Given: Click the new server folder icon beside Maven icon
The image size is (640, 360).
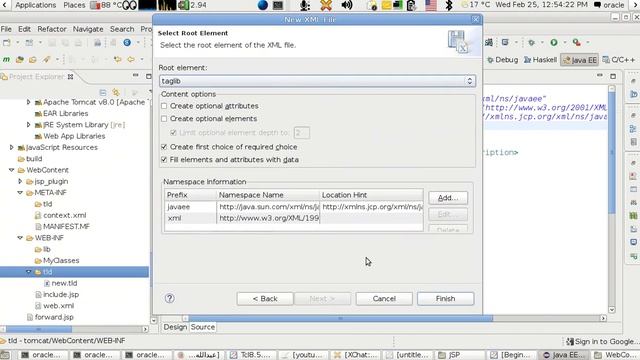Looking at the screenshot, I should pos(20,60).
